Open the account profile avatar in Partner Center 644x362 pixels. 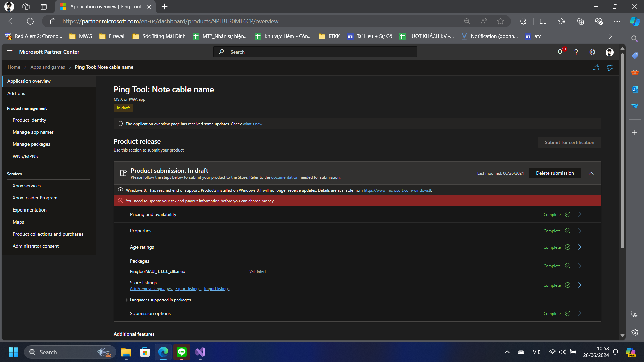610,52
